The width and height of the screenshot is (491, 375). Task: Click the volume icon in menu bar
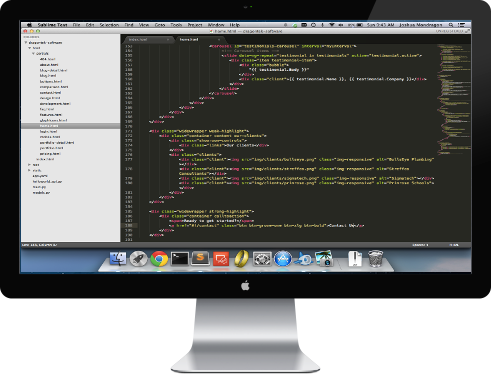[x=341, y=25]
